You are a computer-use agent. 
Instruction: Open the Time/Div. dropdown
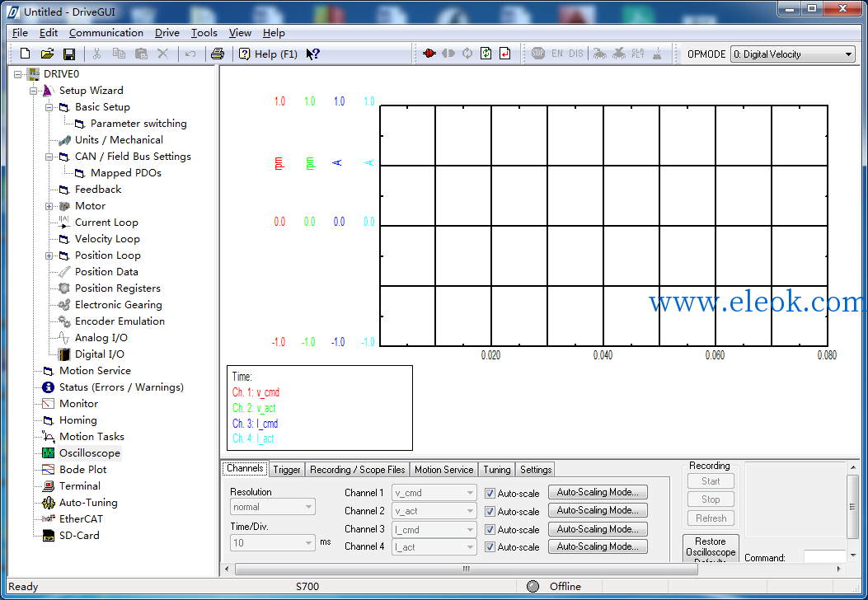click(x=272, y=542)
